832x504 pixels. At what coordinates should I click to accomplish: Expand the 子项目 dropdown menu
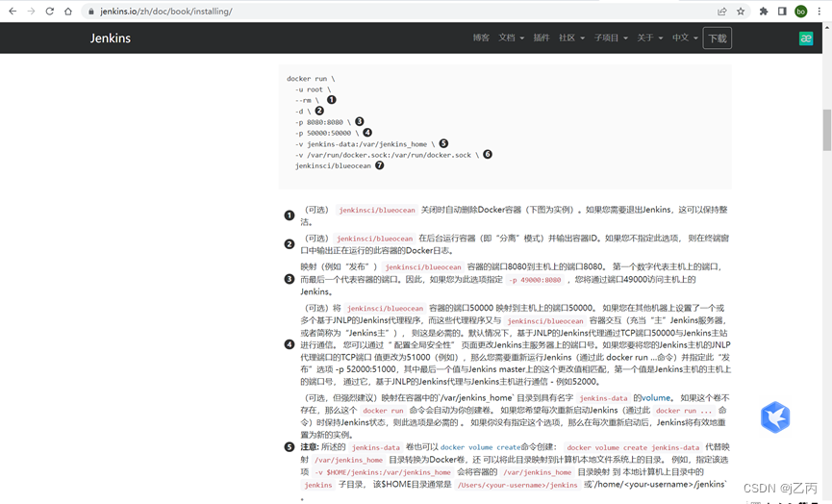(611, 38)
